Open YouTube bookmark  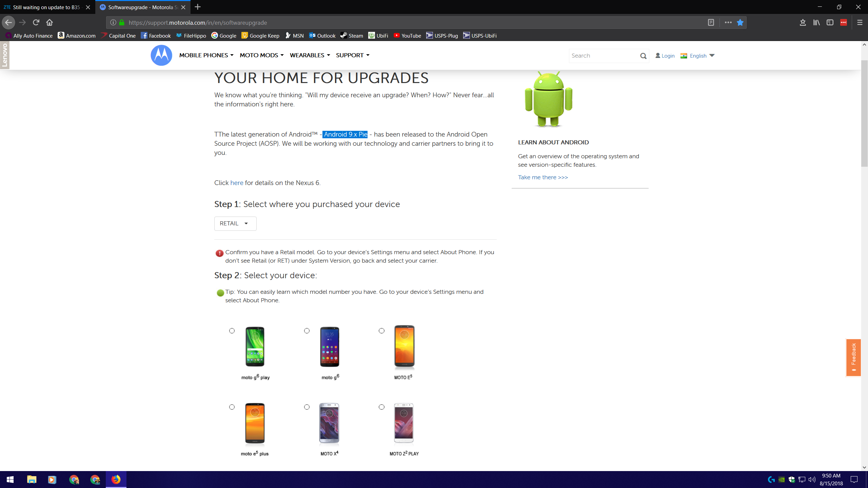tap(407, 36)
